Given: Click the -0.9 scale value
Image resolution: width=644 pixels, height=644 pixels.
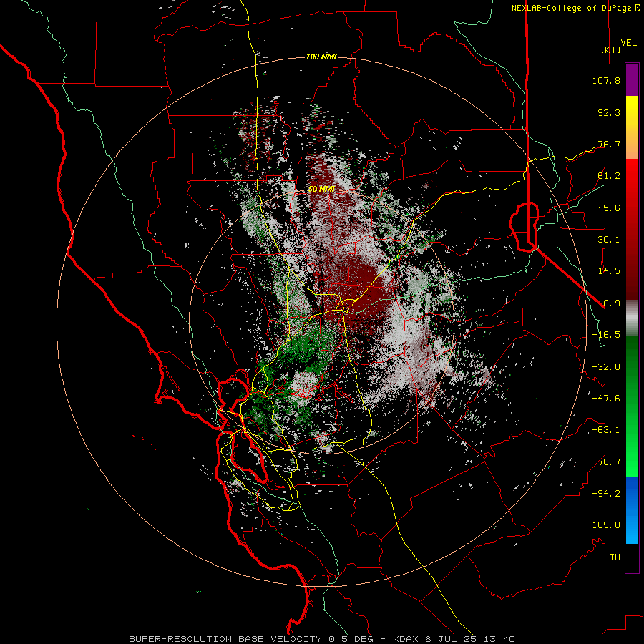Looking at the screenshot, I should click(x=609, y=303).
